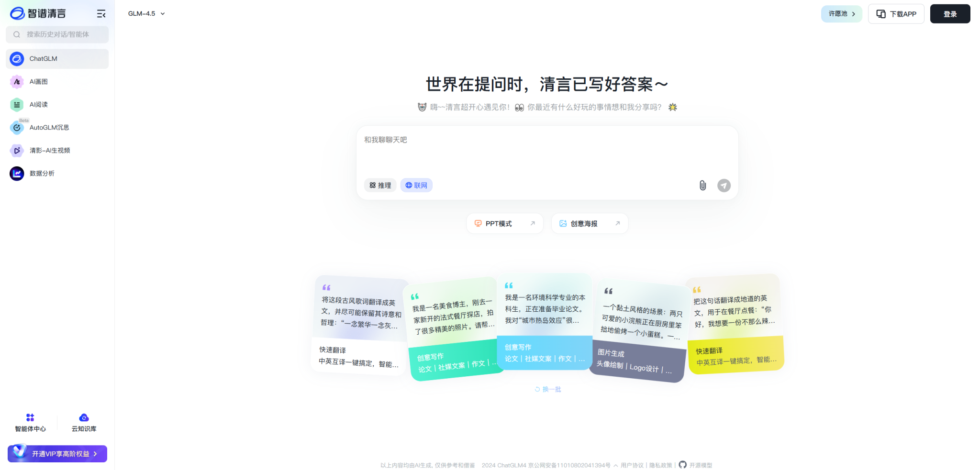Focus the 和我聊聊天吧 chat input

547,151
